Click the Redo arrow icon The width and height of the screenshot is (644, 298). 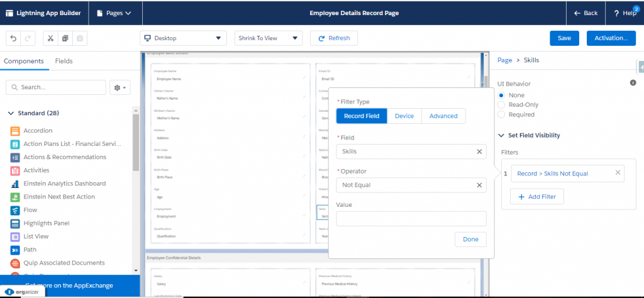(x=28, y=38)
